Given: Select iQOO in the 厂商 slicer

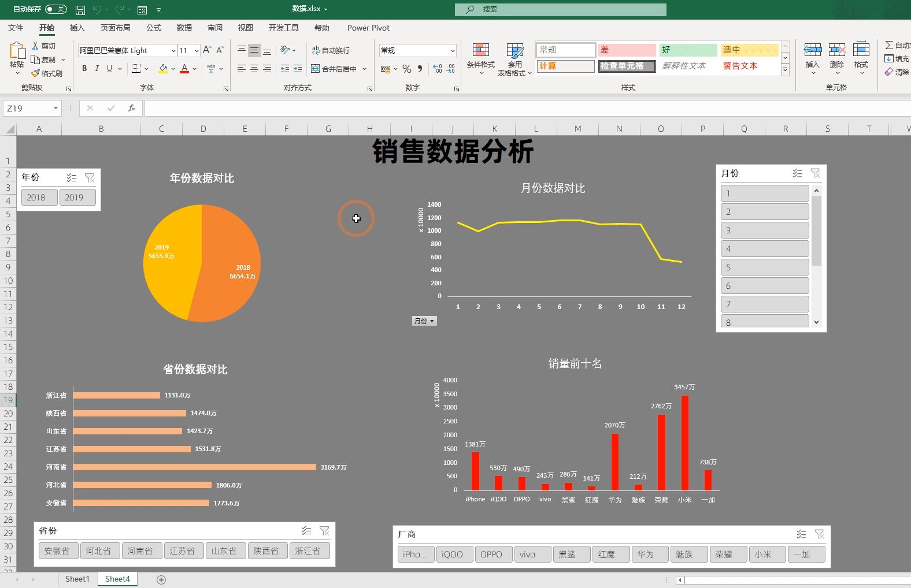Looking at the screenshot, I should tap(454, 554).
